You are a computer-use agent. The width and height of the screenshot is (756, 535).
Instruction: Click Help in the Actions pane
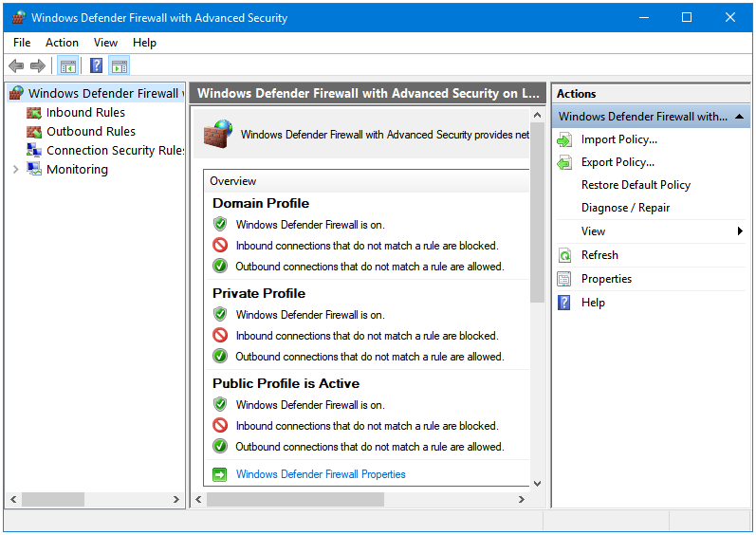click(593, 303)
